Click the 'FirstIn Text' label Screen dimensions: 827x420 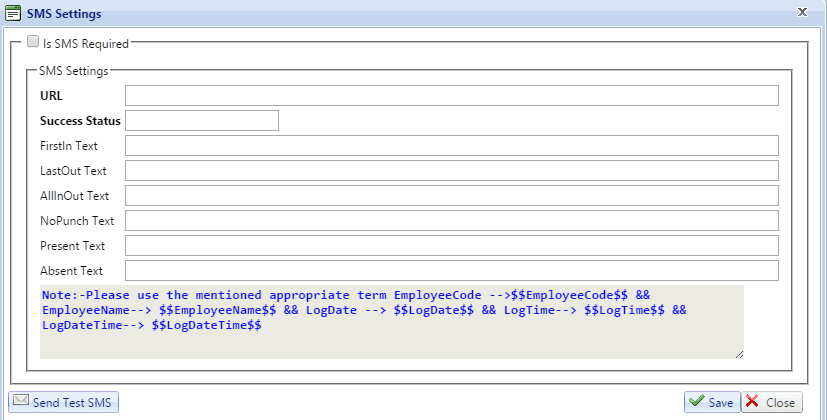pyautogui.click(x=69, y=146)
